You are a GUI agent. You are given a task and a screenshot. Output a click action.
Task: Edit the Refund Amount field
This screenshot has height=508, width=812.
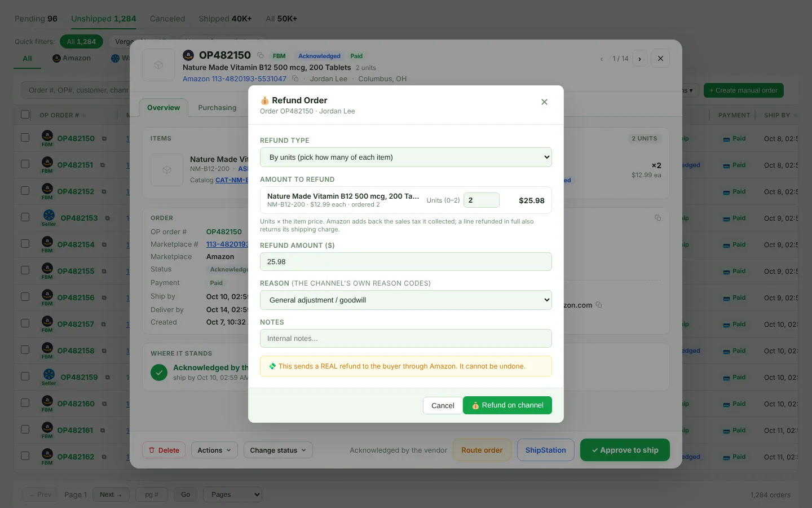(406, 262)
